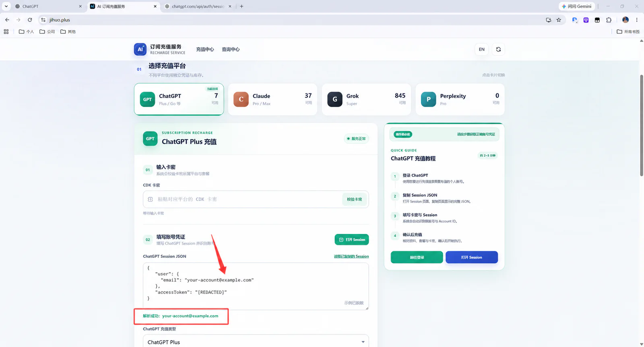Screen dimensions: 644x347
Task: Open the 公司 bookmarks folder
Action: (x=47, y=31)
